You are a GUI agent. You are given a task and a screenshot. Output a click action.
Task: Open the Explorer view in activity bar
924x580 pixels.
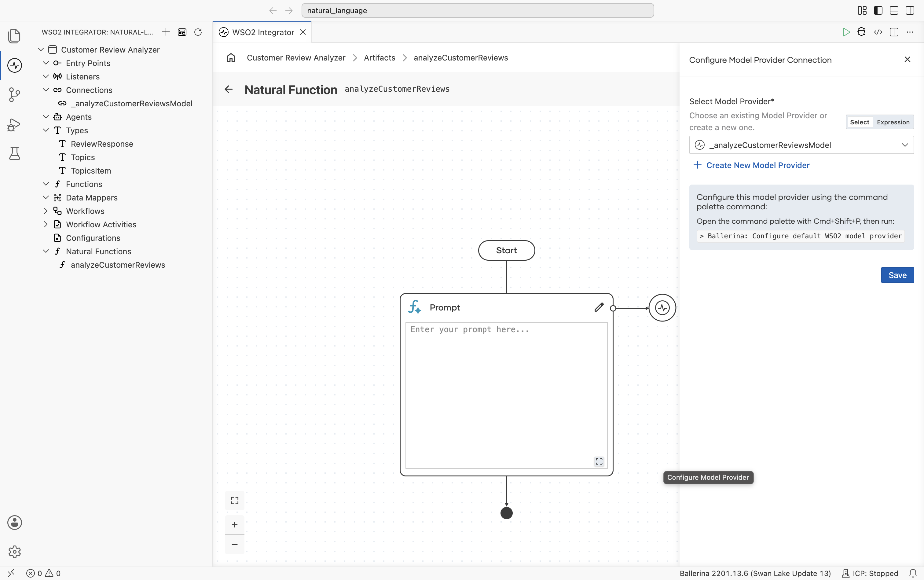(x=15, y=36)
